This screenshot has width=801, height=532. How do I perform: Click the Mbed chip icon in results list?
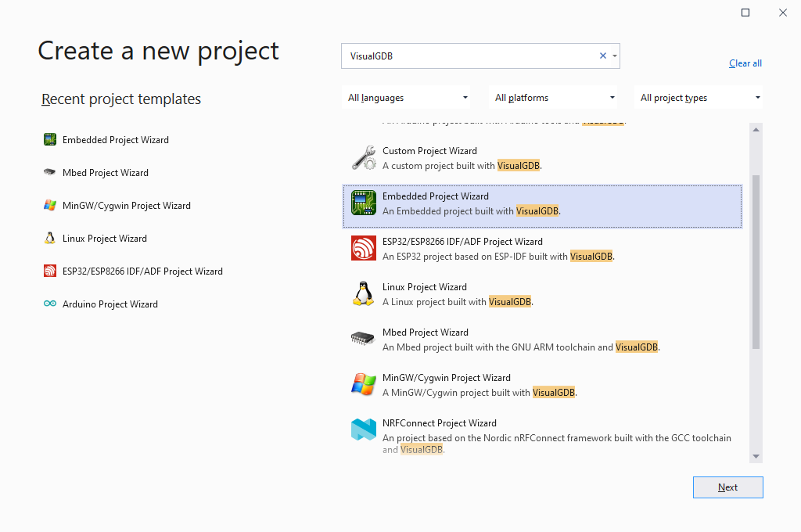364,338
